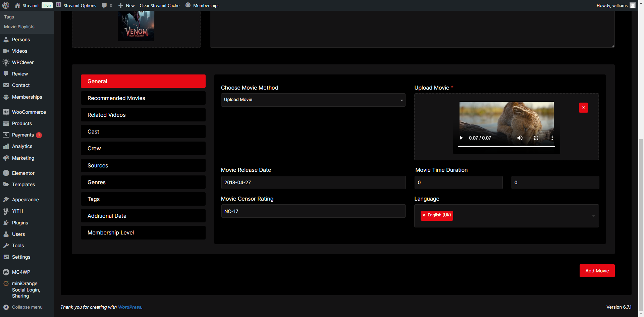This screenshot has height=317, width=644.
Task: Open the Additional Data tab
Action: [143, 216]
